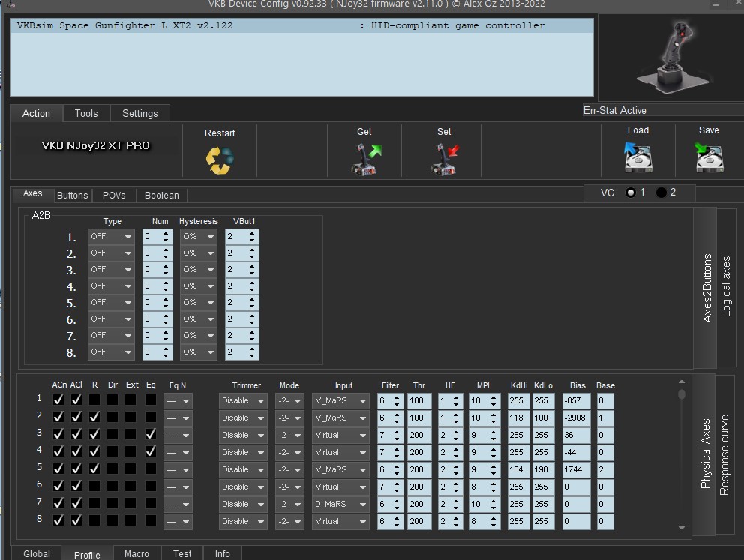This screenshot has width=744, height=560.
Task: Toggle Ext checkbox for axis 6
Action: coord(130,486)
